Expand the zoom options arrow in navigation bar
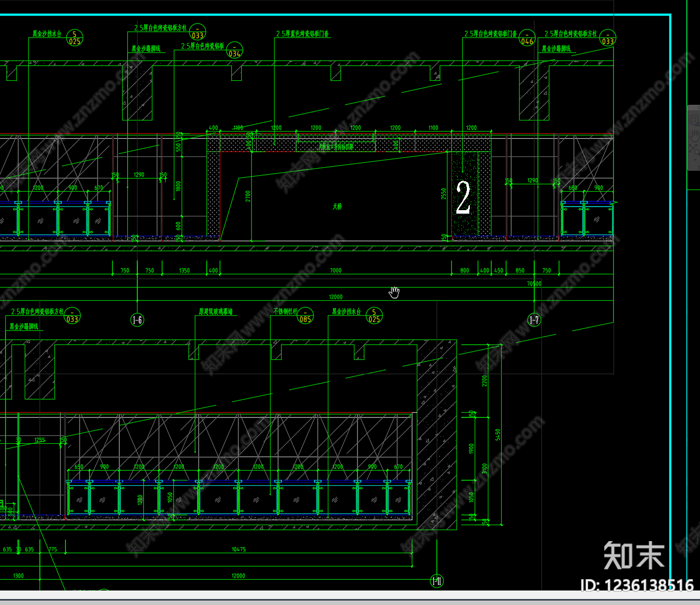This screenshot has width=700, height=605. (695, 160)
